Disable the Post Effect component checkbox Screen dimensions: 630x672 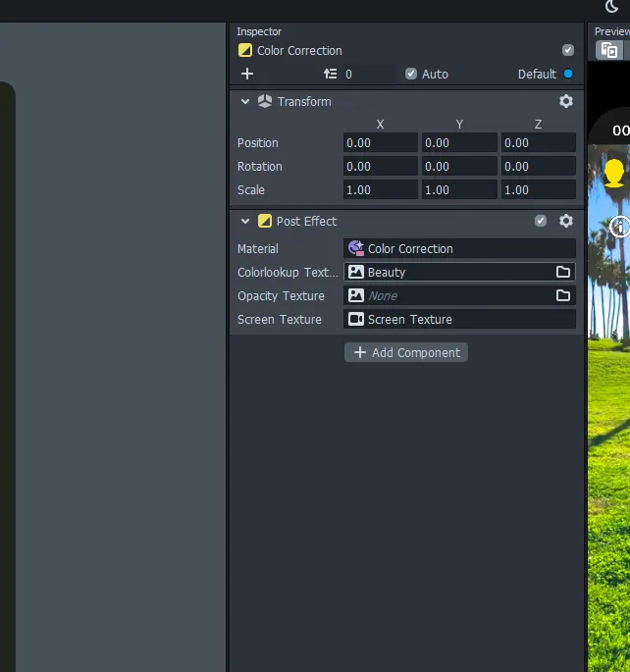(x=541, y=221)
